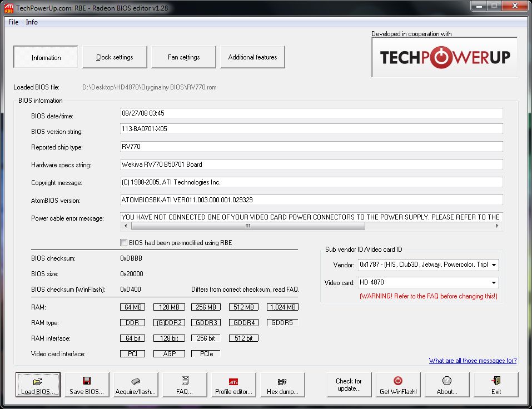
Task: Click the WinFlash checksum value 0xD400
Action: pos(131,290)
